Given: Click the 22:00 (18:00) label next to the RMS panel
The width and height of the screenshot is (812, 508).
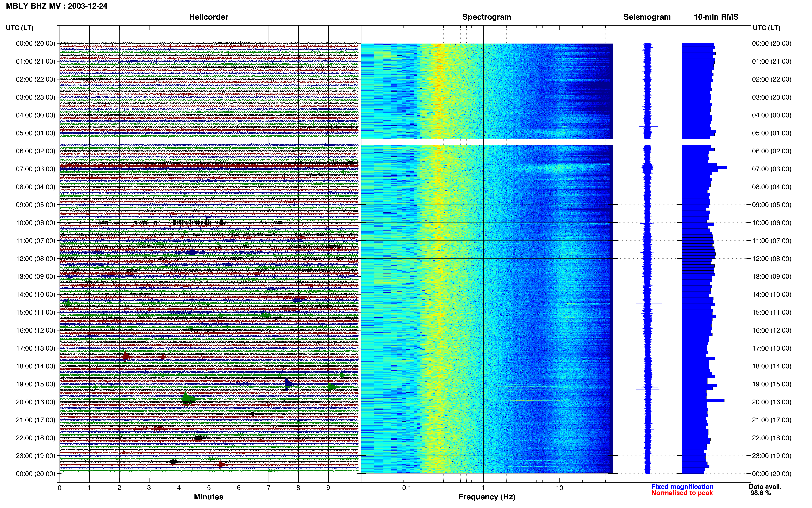Looking at the screenshot, I should pos(772,438).
